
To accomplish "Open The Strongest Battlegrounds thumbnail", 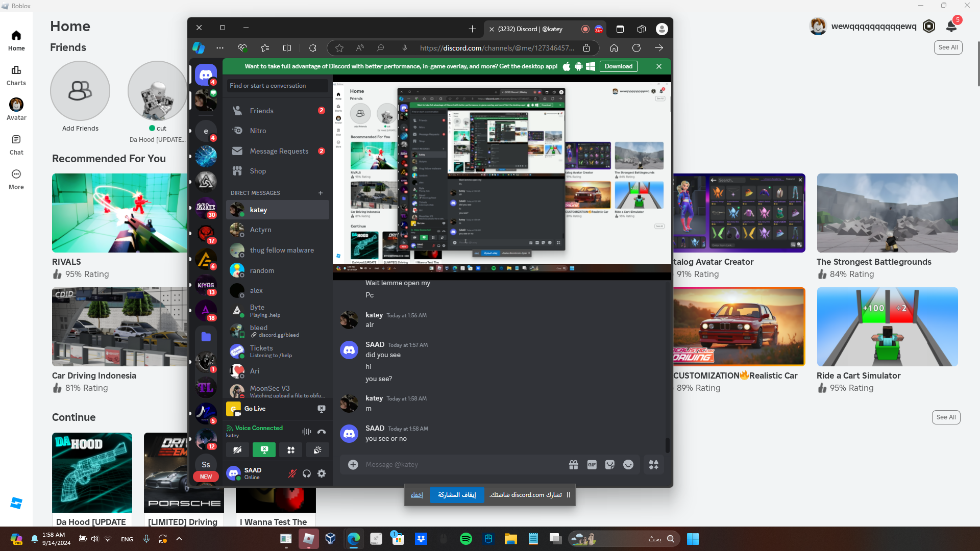I will point(887,213).
